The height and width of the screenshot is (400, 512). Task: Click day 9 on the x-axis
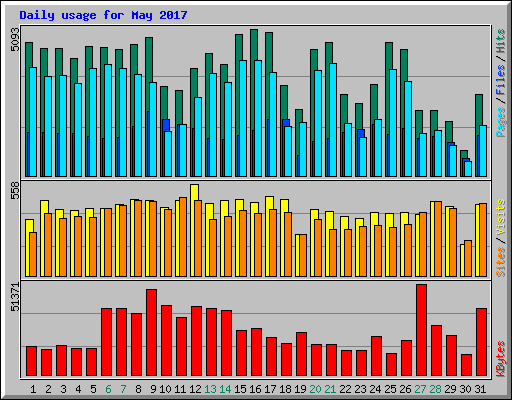(153, 389)
